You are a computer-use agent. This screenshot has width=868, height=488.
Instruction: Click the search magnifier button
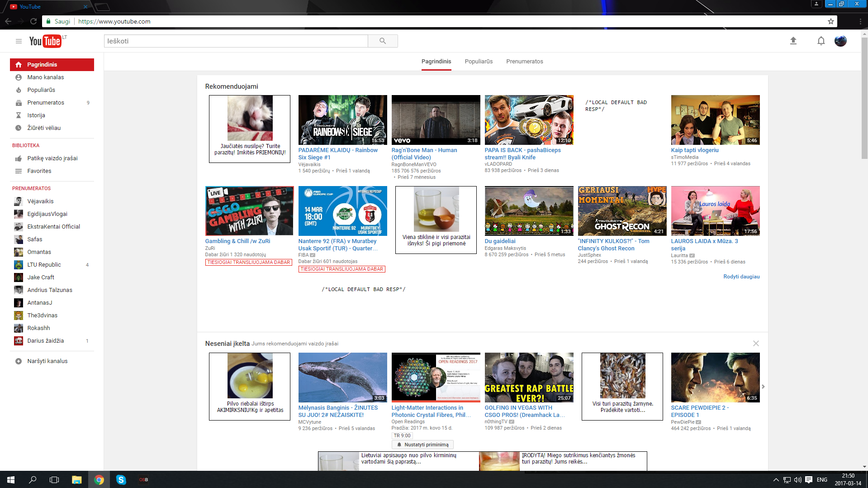pyautogui.click(x=383, y=41)
